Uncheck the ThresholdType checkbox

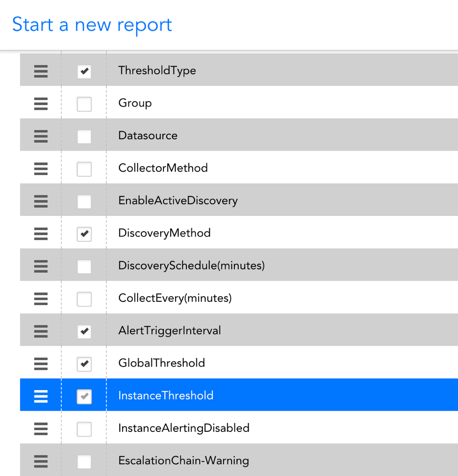click(x=84, y=71)
